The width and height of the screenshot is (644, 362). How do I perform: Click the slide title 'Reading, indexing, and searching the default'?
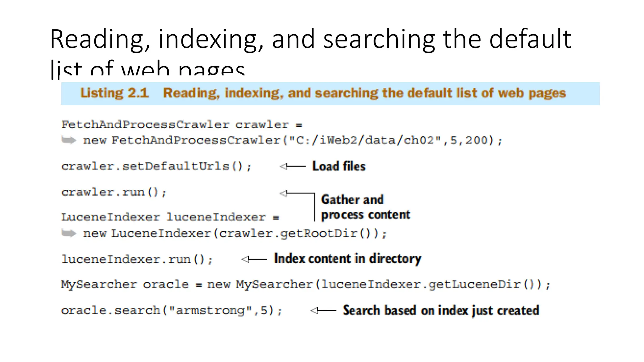[310, 39]
